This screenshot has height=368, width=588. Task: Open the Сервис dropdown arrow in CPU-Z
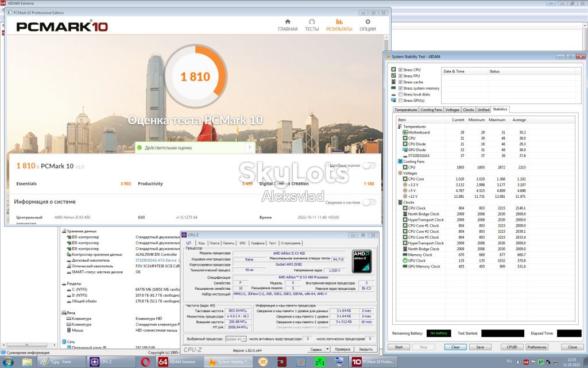[x=327, y=349]
